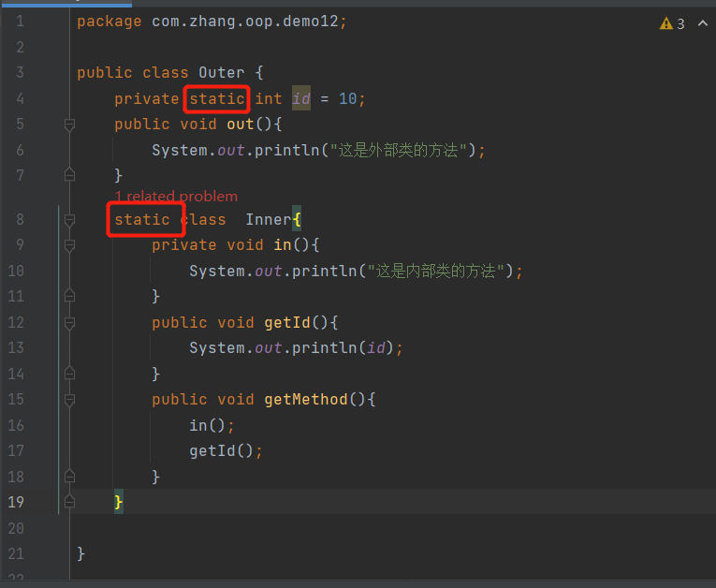Open the warnings indicator showing 3 problems
716x588 pixels.
[672, 23]
